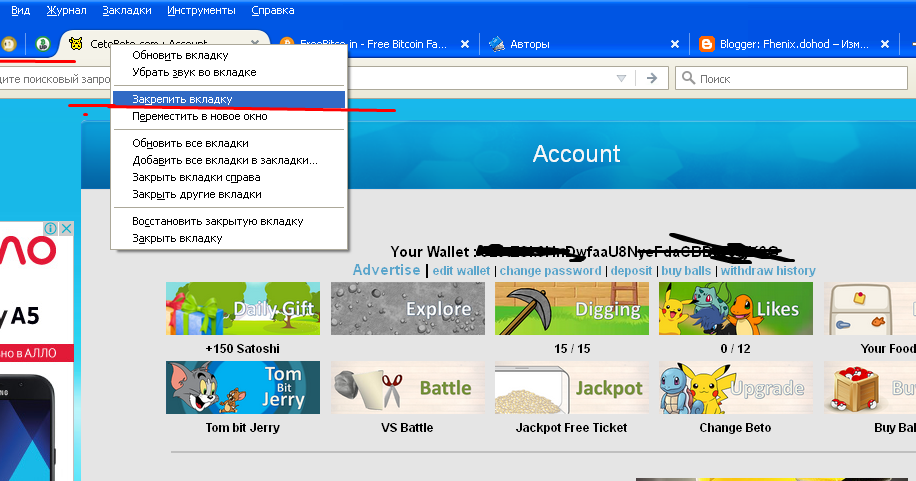Image resolution: width=916 pixels, height=481 pixels.
Task: Open the VS Battle tile
Action: point(408,387)
